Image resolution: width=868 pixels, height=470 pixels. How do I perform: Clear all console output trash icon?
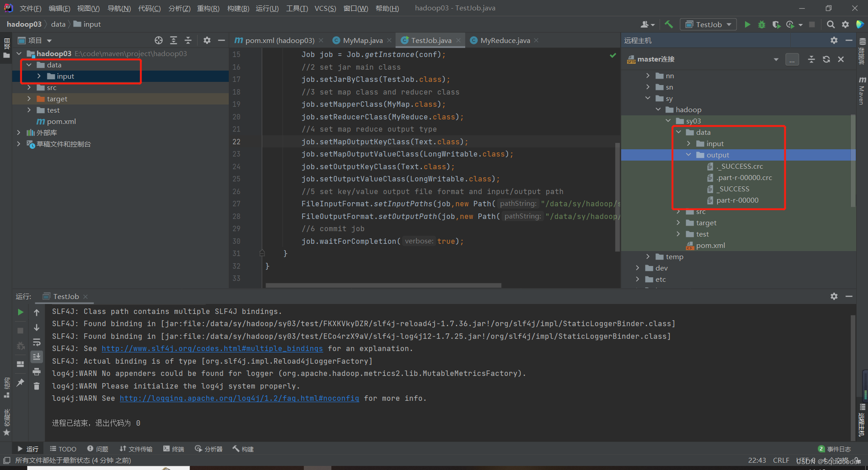click(x=37, y=386)
